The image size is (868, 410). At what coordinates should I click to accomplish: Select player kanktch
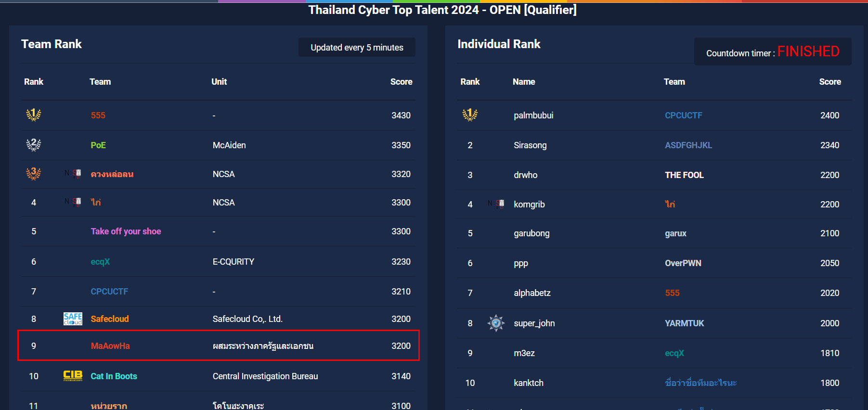click(529, 383)
